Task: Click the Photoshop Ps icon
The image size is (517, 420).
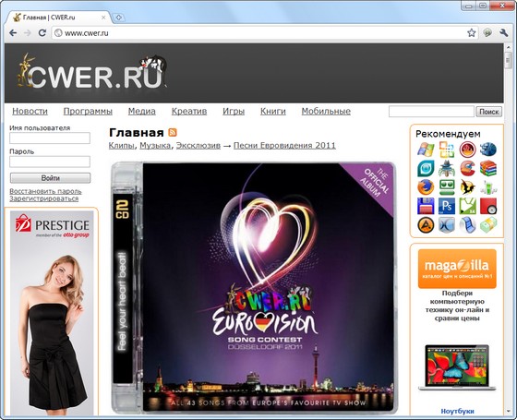Action: pyautogui.click(x=447, y=206)
